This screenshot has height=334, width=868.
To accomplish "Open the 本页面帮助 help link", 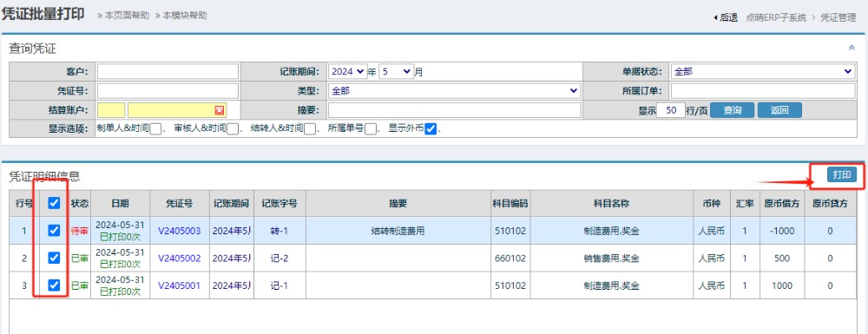I will 123,16.
